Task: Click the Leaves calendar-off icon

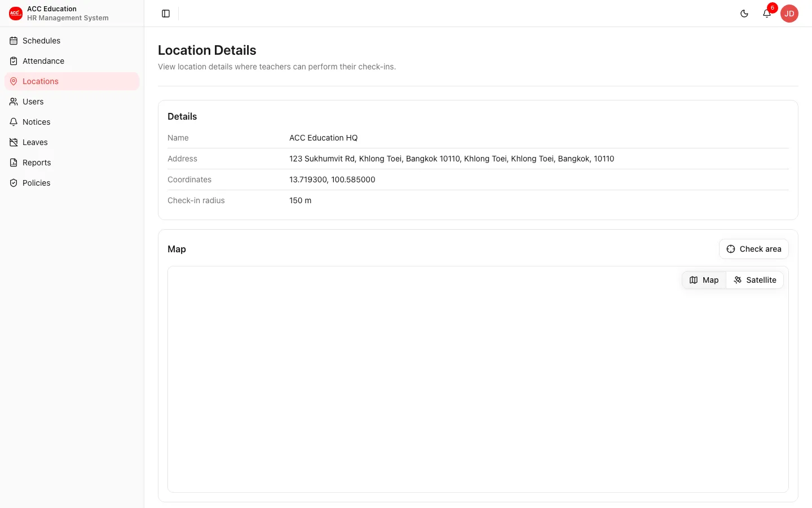Action: [14, 142]
